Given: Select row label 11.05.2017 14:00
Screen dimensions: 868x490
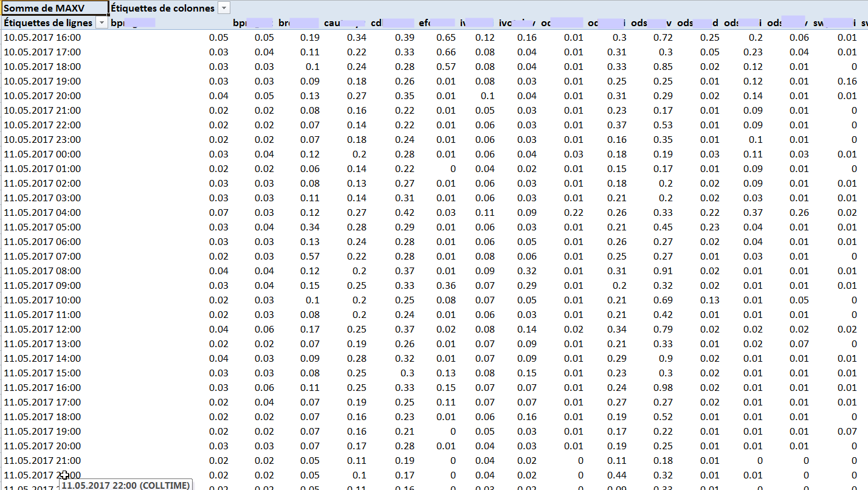Looking at the screenshot, I should (43, 359).
